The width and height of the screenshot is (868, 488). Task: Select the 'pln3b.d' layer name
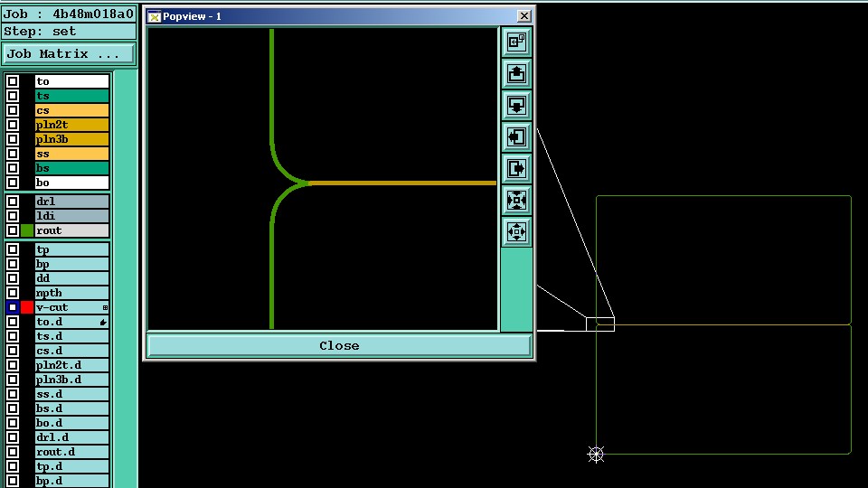click(x=72, y=379)
